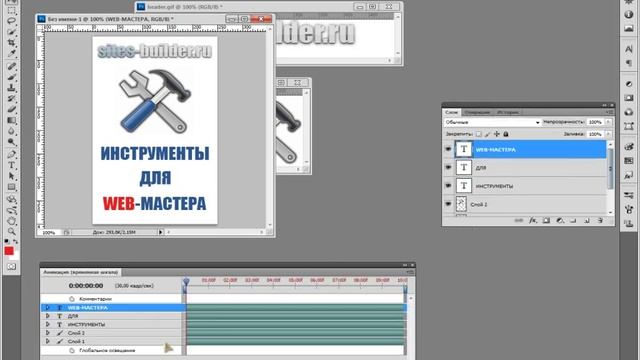Toggle lock position in Layers panel
This screenshot has height=360, width=640.
pos(497,134)
